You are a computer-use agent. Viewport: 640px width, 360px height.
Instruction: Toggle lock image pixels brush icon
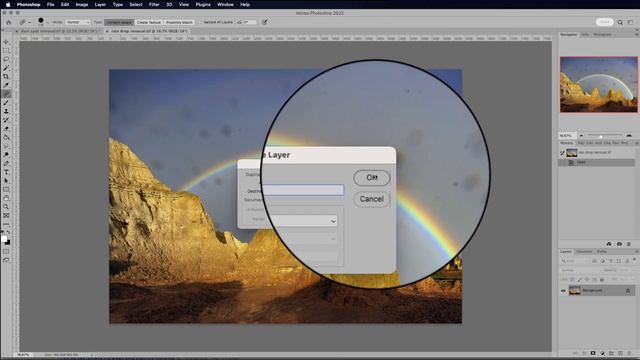580,280
